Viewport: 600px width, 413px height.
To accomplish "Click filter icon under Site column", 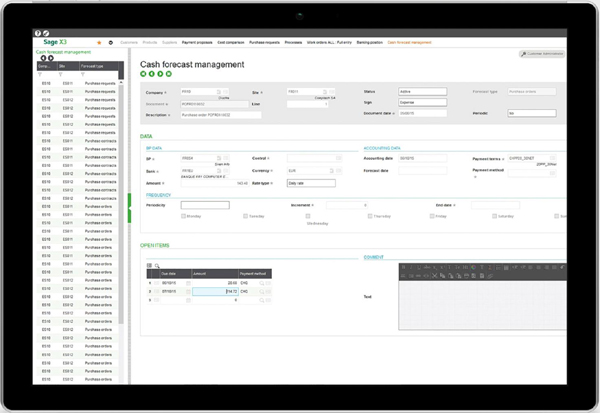I will (x=60, y=75).
